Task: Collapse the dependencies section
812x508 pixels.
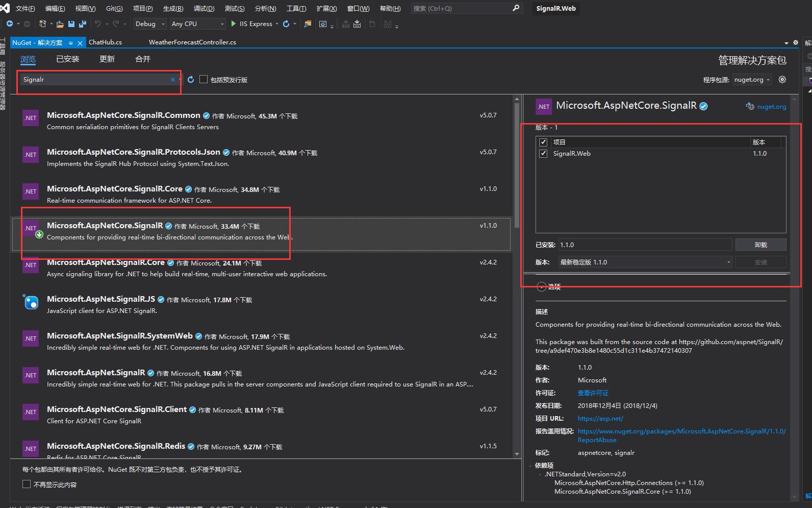Action: click(x=531, y=466)
